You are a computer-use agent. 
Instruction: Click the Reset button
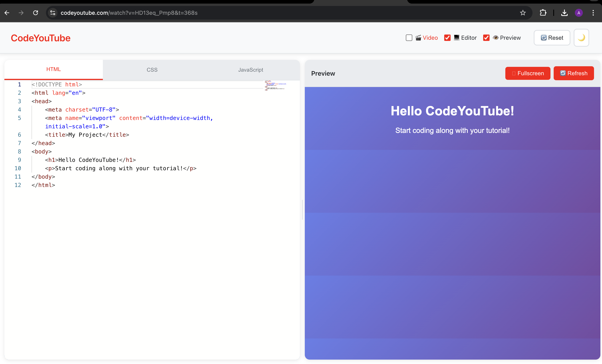[552, 38]
